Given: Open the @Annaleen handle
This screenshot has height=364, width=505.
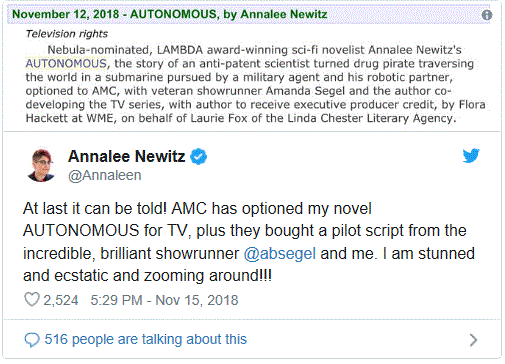Looking at the screenshot, I should point(105,176).
